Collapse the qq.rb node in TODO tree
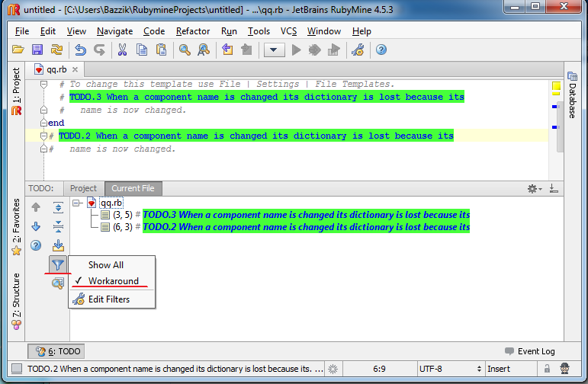 (x=77, y=203)
